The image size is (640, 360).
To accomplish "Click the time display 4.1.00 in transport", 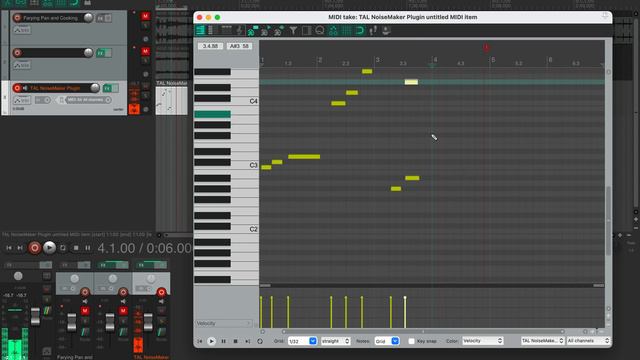I will 116,248.
